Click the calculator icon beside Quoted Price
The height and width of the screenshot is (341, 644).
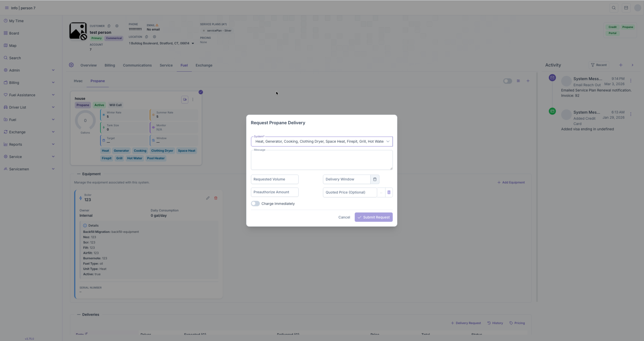pyautogui.click(x=389, y=192)
